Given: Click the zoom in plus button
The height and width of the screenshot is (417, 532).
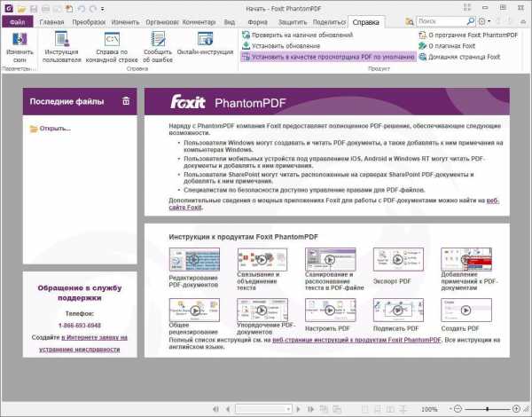Looking at the screenshot, I should click(516, 409).
